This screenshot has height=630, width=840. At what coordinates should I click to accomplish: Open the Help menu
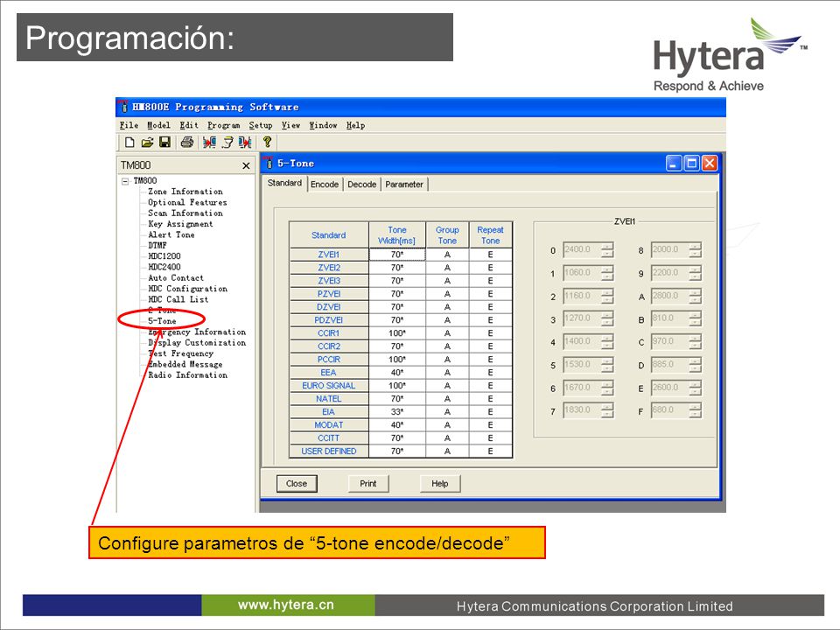356,125
